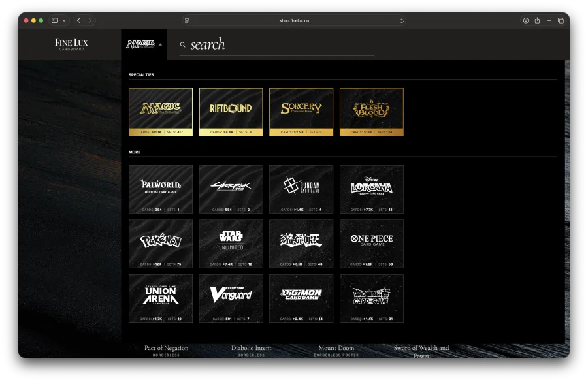Show Safari tab overview
This screenshot has width=588, height=382.
(x=561, y=21)
